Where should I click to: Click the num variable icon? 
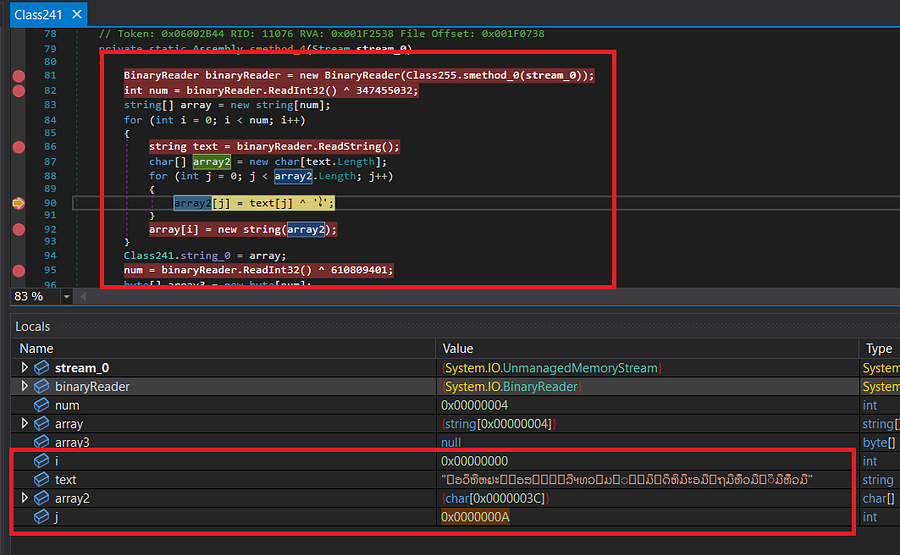[x=41, y=405]
